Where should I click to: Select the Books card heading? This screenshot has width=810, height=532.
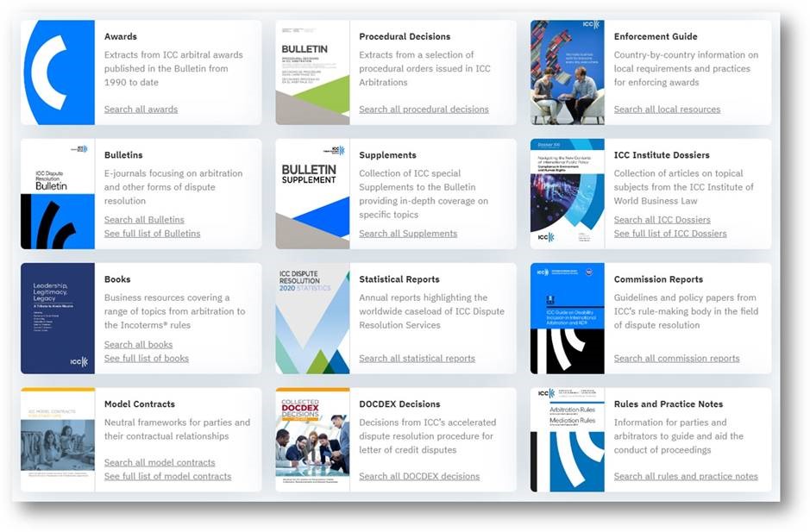pos(117,279)
